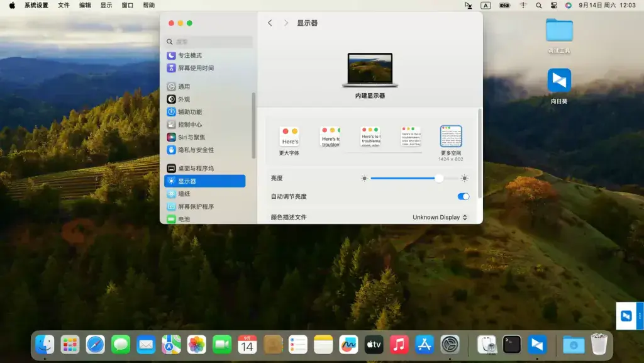
Task: Open Reminders app in the Dock
Action: (x=298, y=345)
